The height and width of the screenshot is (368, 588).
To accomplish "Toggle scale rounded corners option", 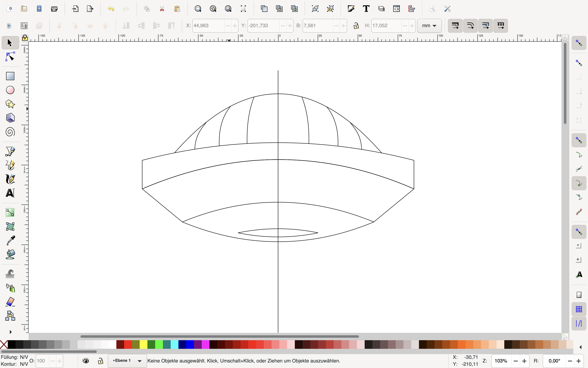I will coord(470,26).
